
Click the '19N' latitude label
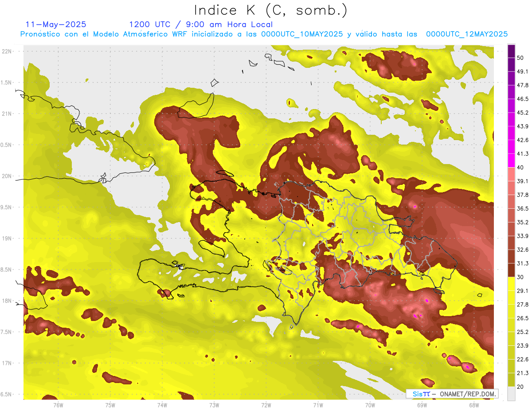tap(7, 239)
